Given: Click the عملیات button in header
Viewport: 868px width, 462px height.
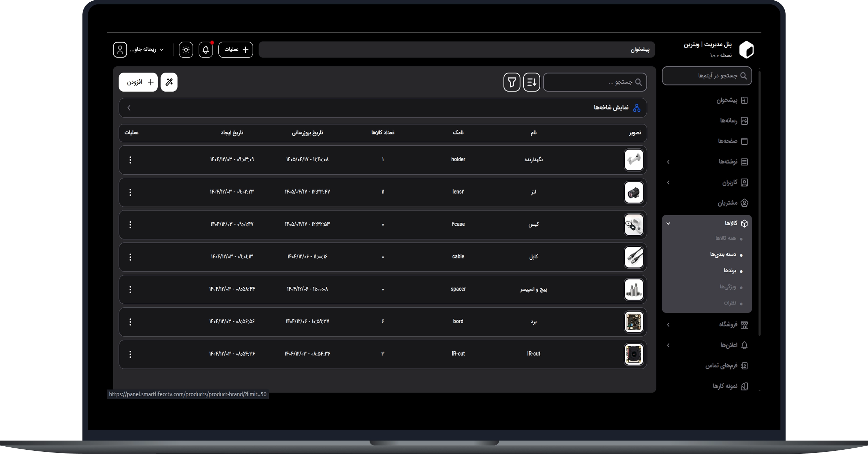Looking at the screenshot, I should pyautogui.click(x=236, y=50).
